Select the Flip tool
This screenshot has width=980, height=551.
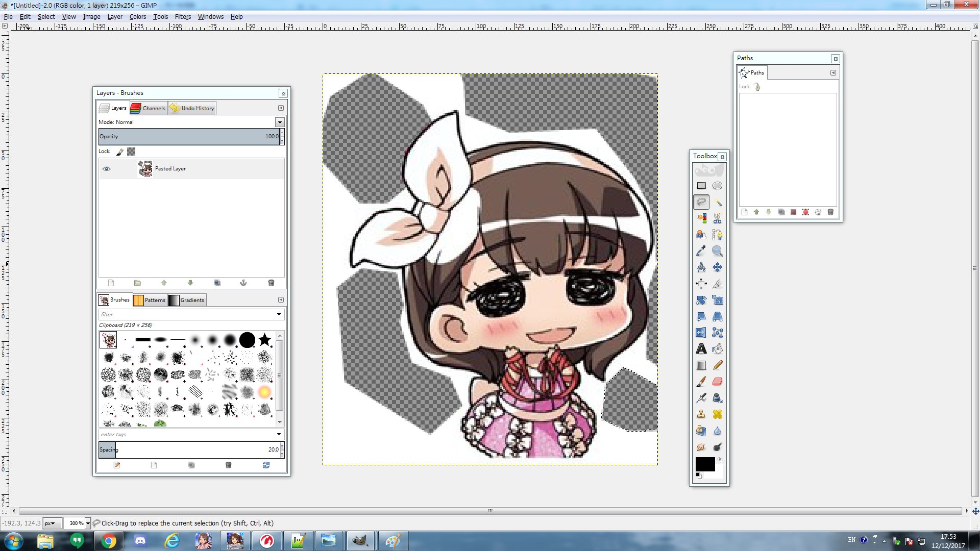pyautogui.click(x=701, y=333)
